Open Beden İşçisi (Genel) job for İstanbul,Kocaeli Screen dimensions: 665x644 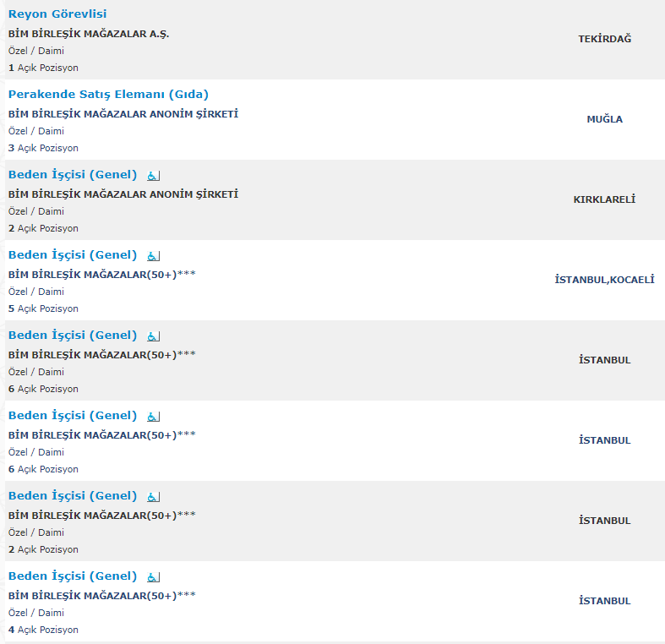pyautogui.click(x=73, y=255)
